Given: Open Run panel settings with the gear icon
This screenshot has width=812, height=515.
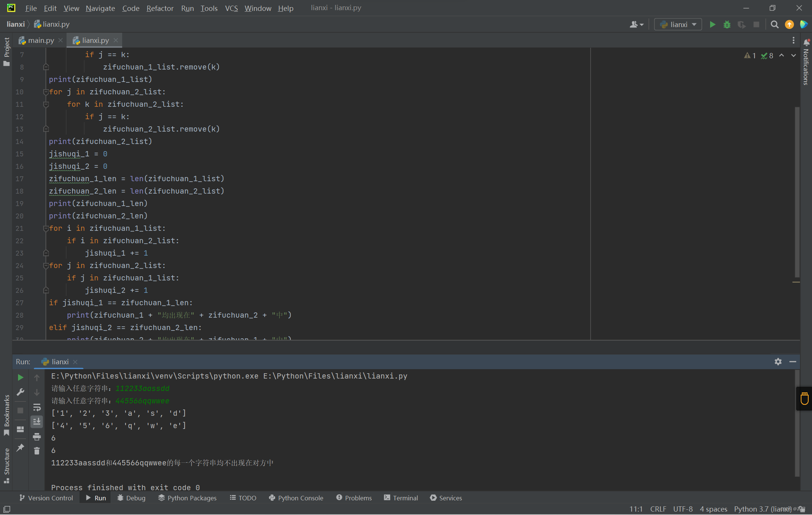Looking at the screenshot, I should click(778, 362).
